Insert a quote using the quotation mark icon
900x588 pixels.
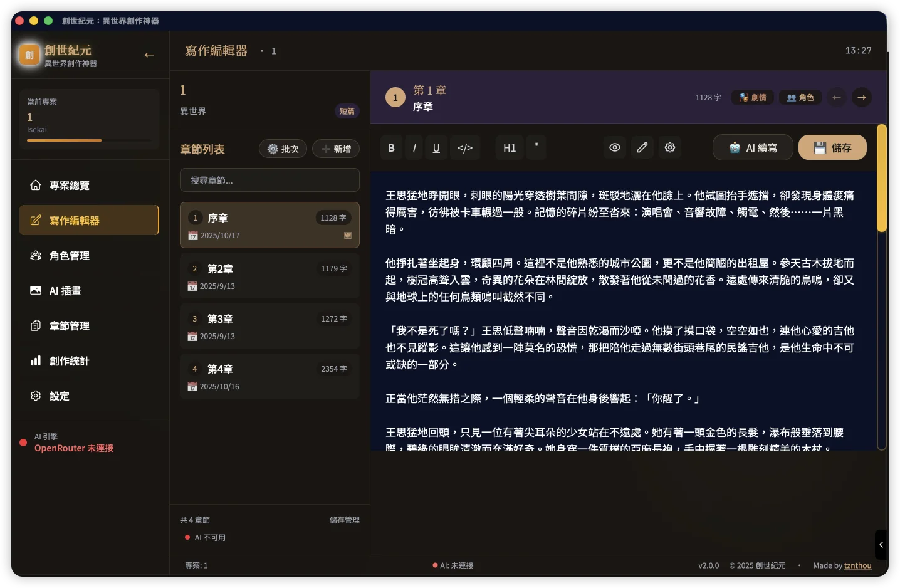536,147
